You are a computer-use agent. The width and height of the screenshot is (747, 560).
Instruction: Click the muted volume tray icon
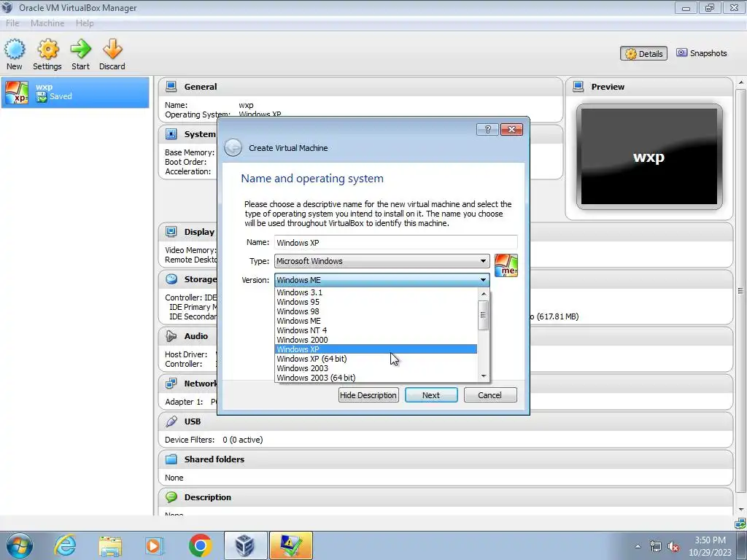click(x=673, y=546)
